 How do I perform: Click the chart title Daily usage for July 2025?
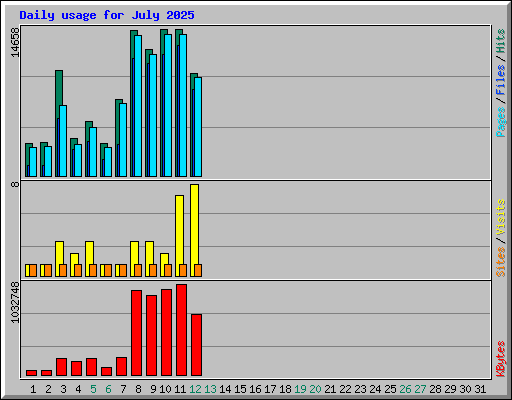pos(107,15)
